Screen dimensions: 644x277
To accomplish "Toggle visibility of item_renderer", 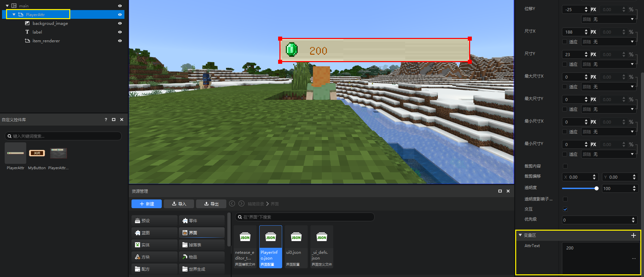I will [120, 41].
